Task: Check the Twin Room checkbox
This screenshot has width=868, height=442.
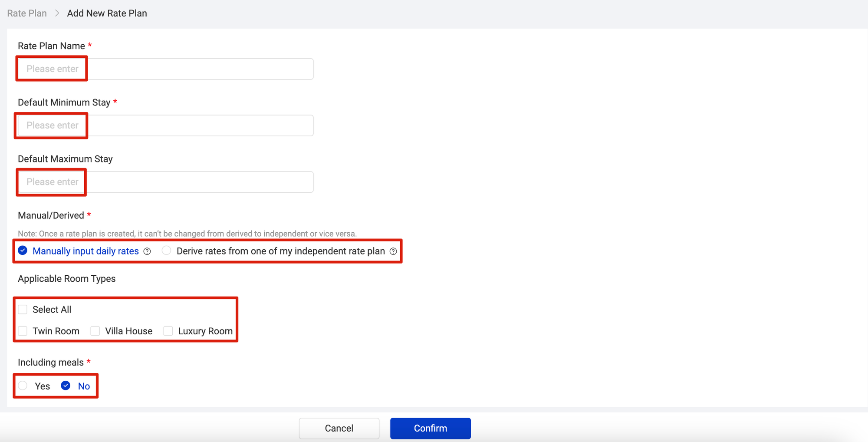Action: [23, 331]
